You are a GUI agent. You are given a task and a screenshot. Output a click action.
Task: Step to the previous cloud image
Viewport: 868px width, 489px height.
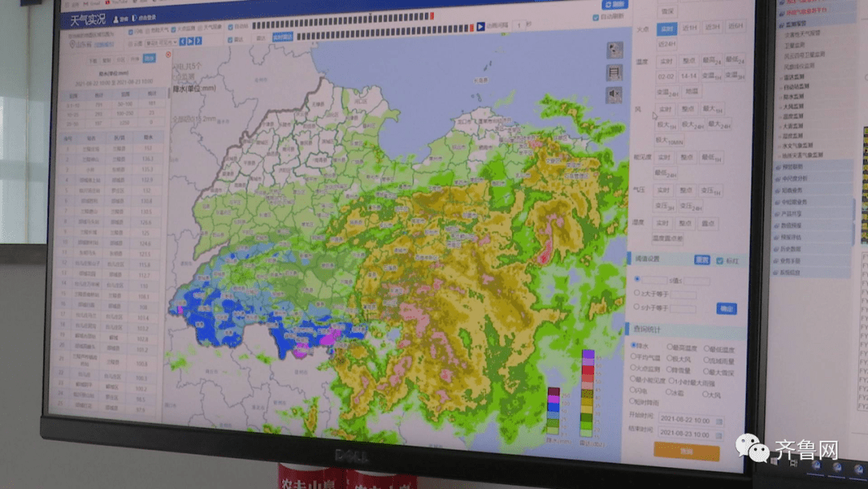[x=182, y=42]
